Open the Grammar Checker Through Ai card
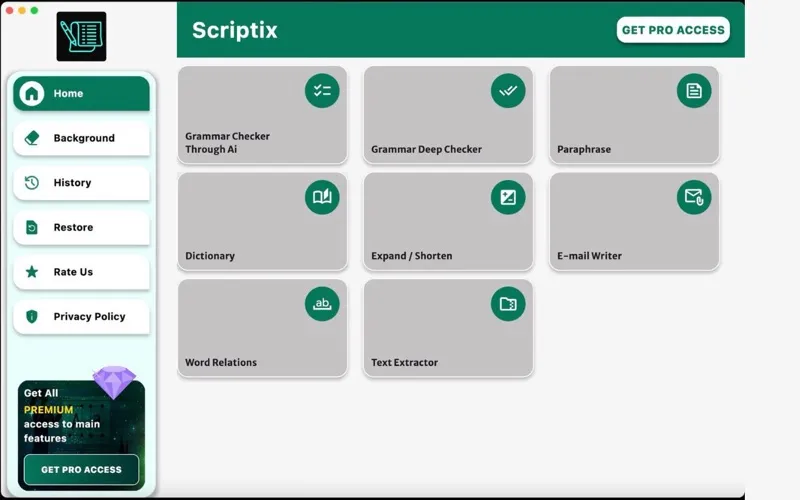Image resolution: width=800 pixels, height=500 pixels. (262, 115)
